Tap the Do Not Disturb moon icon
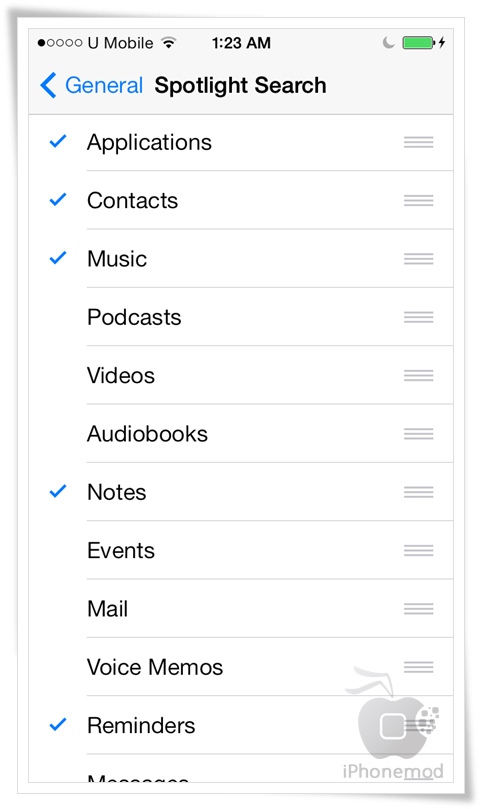Screen dimensions: 480x809 pyautogui.click(x=388, y=42)
